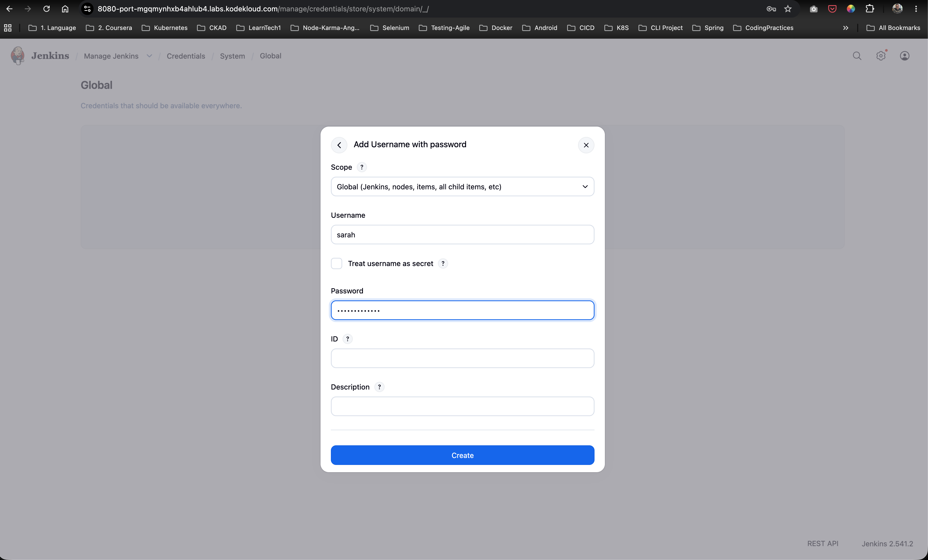Enable Treat username as secret checkbox
This screenshot has height=560, width=928.
click(x=336, y=263)
